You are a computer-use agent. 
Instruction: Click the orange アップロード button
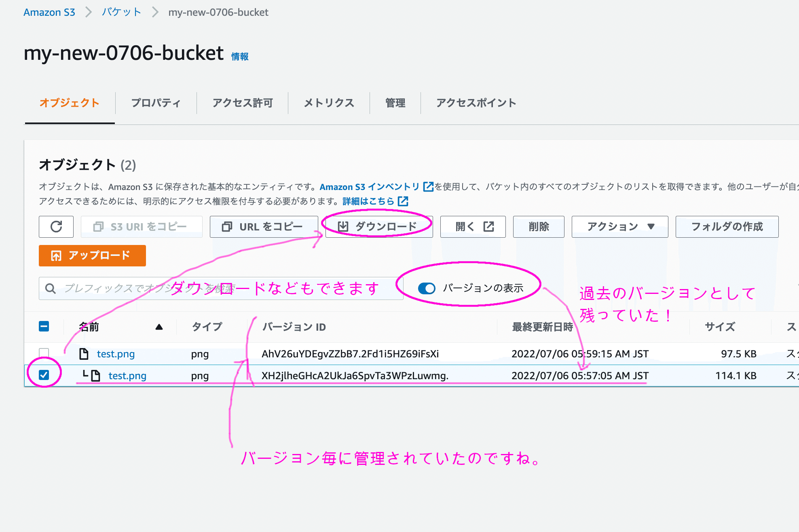pyautogui.click(x=92, y=255)
